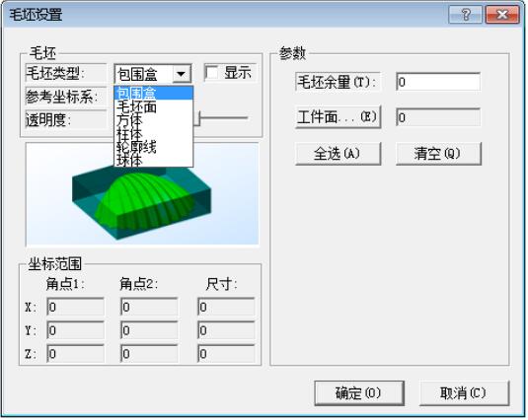
Task: Toggle the 显示 checkbox
Action: (212, 73)
